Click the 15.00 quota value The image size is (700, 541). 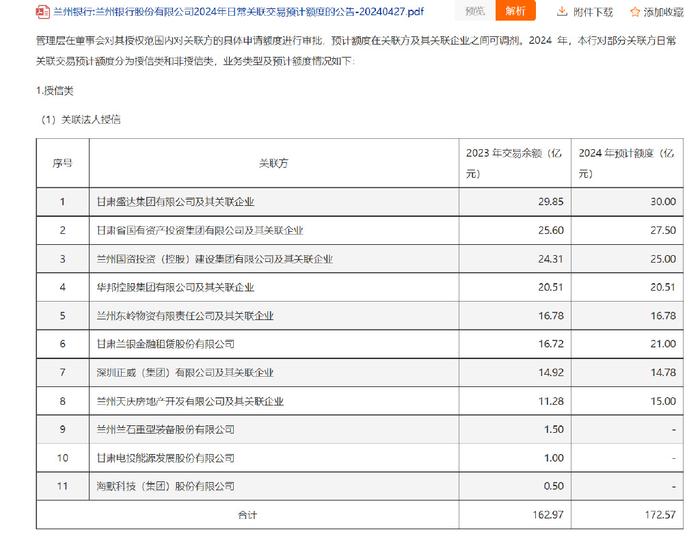(x=663, y=401)
